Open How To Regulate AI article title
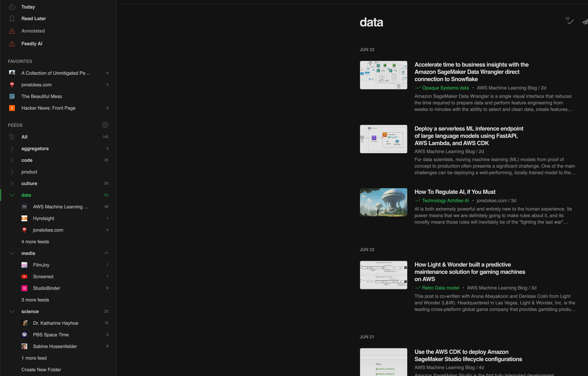Image resolution: width=588 pixels, height=376 pixels. 455,192
